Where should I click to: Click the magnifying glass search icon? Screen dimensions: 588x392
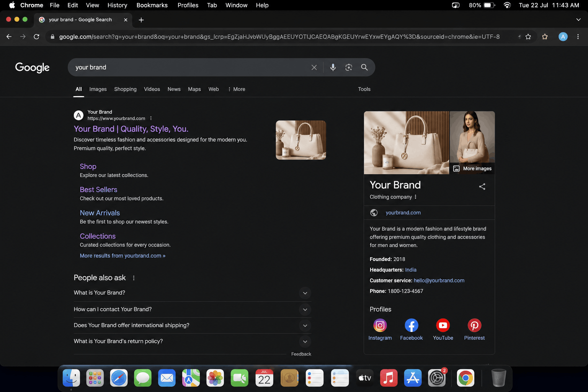(364, 67)
